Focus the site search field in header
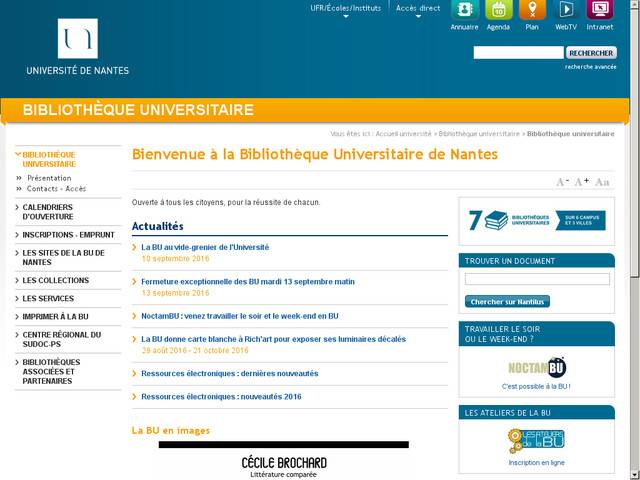The width and height of the screenshot is (640, 480). (518, 53)
